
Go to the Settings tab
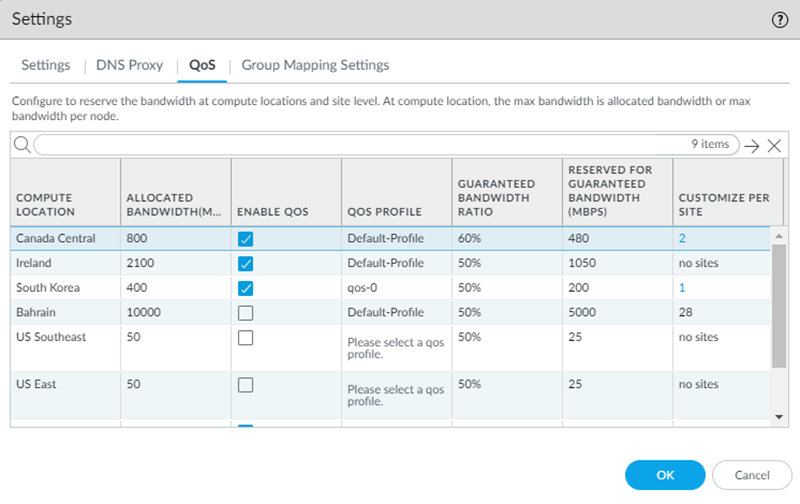46,65
